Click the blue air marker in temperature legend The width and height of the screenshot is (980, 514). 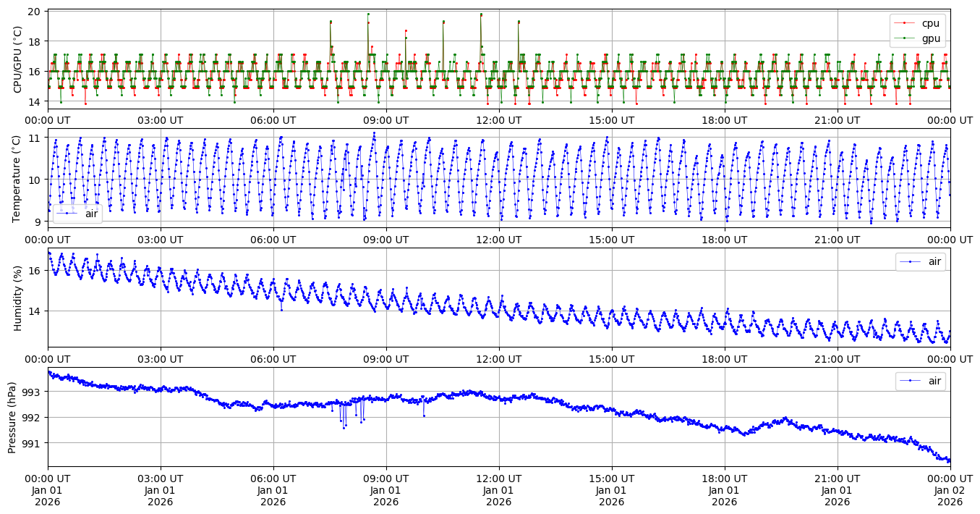click(67, 214)
